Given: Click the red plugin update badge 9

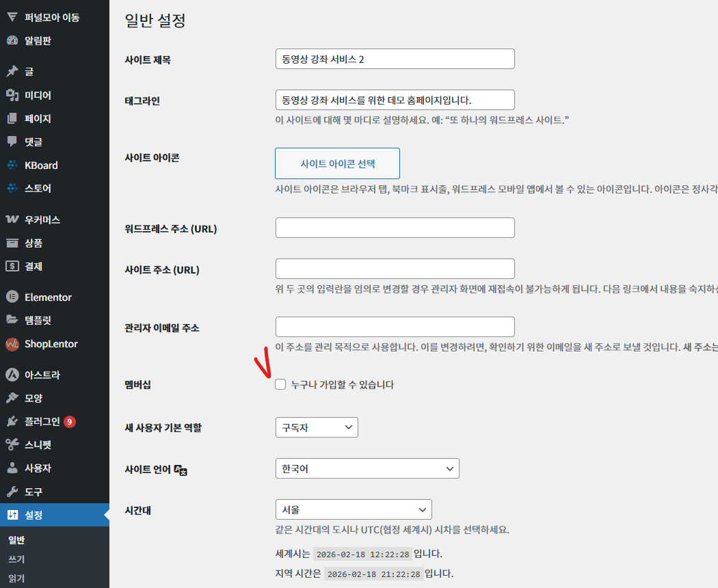Looking at the screenshot, I should [x=70, y=421].
